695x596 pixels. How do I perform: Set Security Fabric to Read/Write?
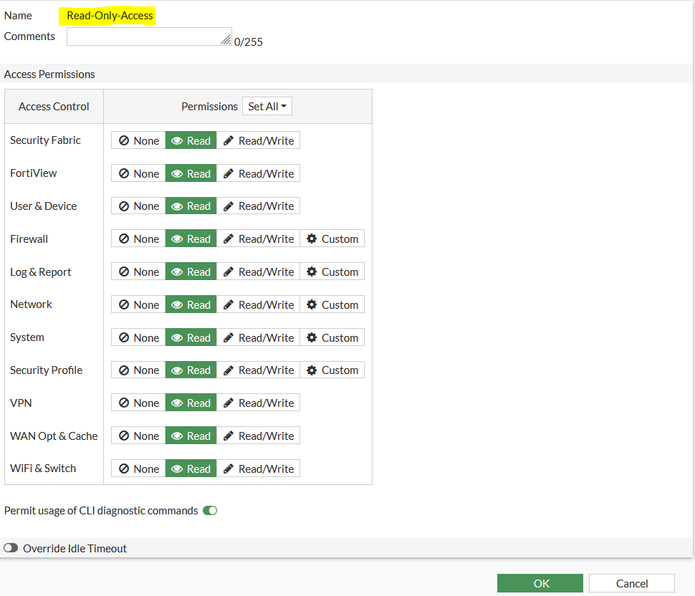point(258,140)
